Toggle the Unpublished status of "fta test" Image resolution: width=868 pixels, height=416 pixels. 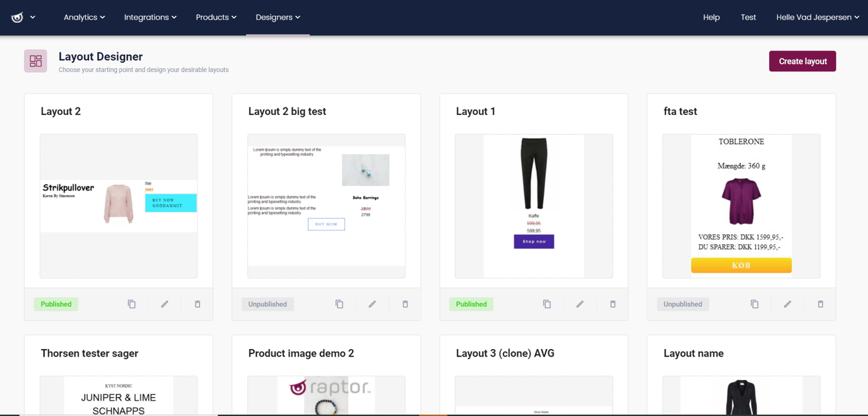[683, 304]
